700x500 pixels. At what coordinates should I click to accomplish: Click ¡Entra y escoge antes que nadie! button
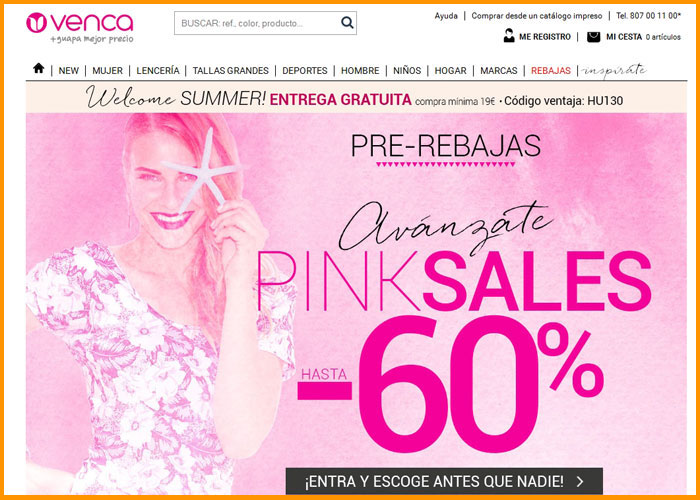[x=444, y=481]
